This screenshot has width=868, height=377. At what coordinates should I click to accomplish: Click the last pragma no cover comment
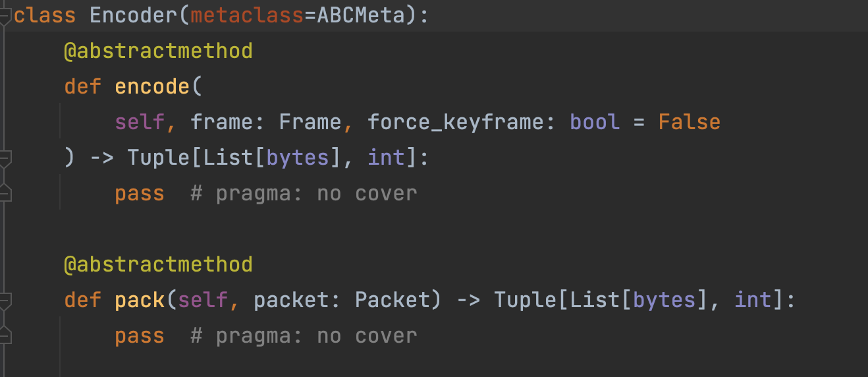click(304, 336)
